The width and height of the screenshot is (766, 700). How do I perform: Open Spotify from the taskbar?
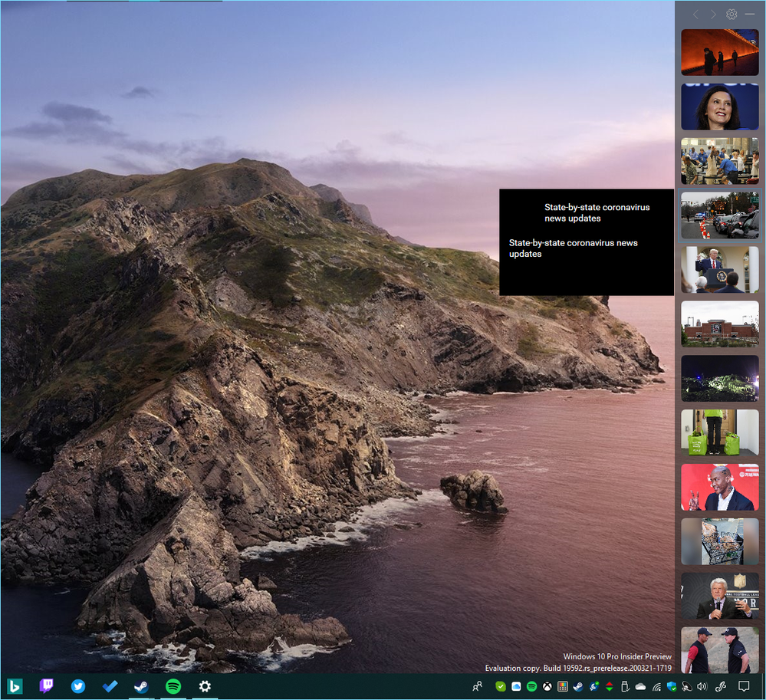173,686
